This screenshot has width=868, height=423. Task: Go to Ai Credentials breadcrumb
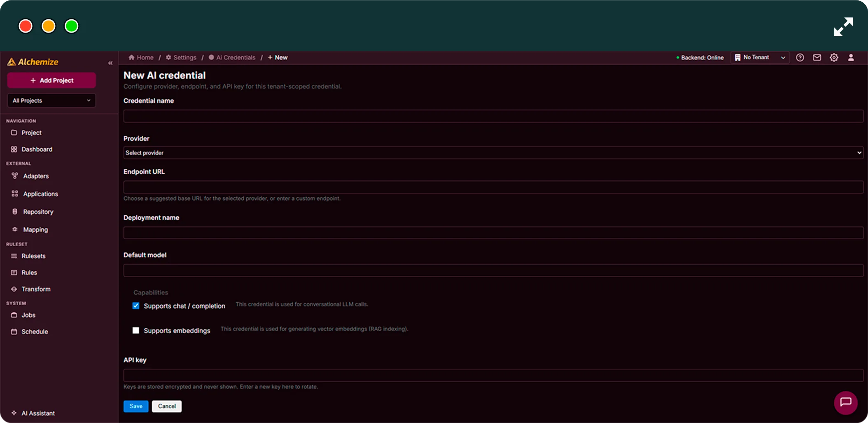pos(232,58)
